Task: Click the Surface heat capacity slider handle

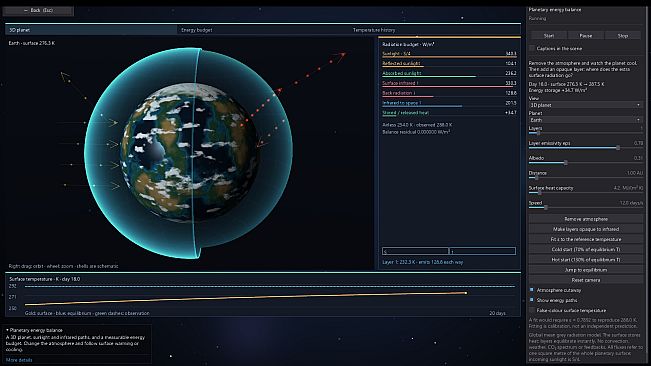Action: [x=539, y=193]
